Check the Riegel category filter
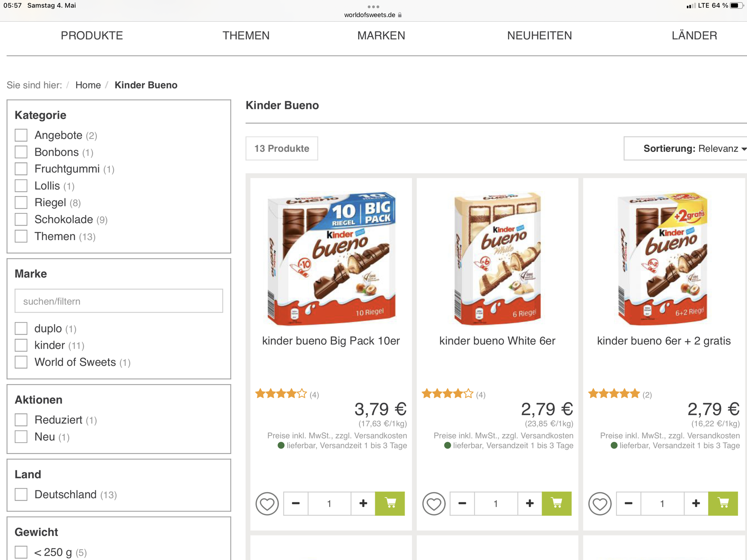Viewport: 747px width, 560px height. pyautogui.click(x=21, y=203)
